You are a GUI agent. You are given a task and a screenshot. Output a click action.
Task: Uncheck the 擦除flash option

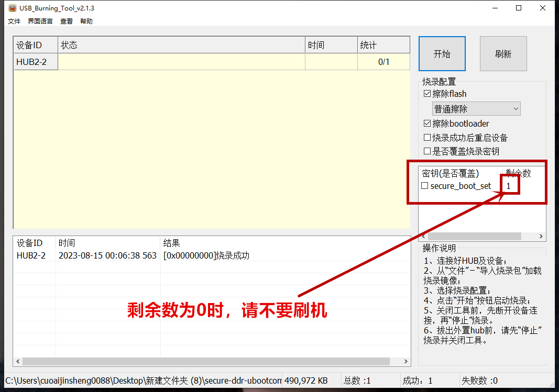[x=427, y=93]
